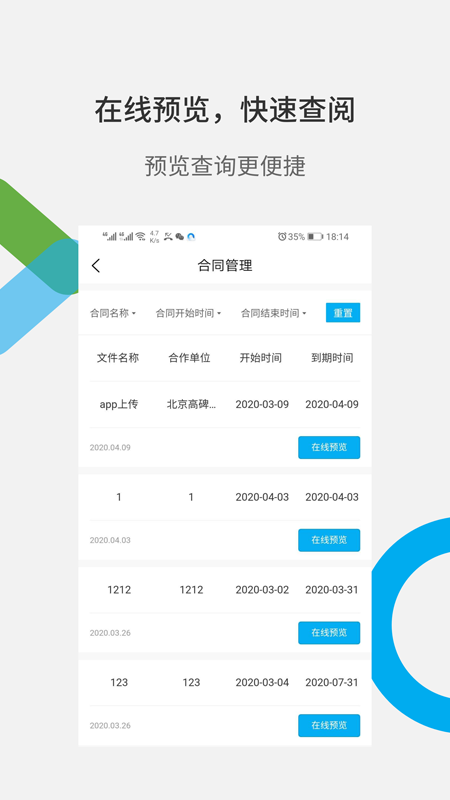Tap the battery icon in status bar

point(315,237)
